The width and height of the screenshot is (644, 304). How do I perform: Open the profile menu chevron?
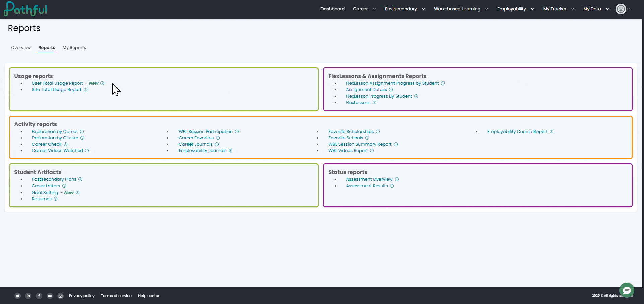click(x=629, y=9)
